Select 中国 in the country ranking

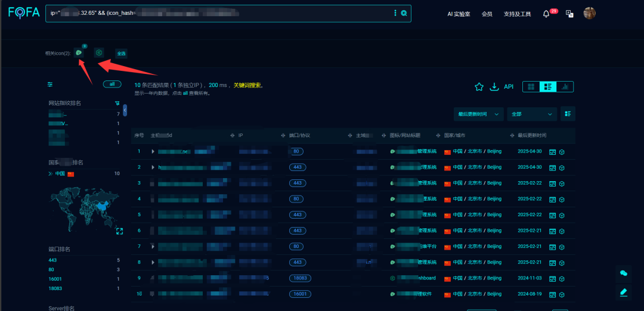pyautogui.click(x=60, y=173)
